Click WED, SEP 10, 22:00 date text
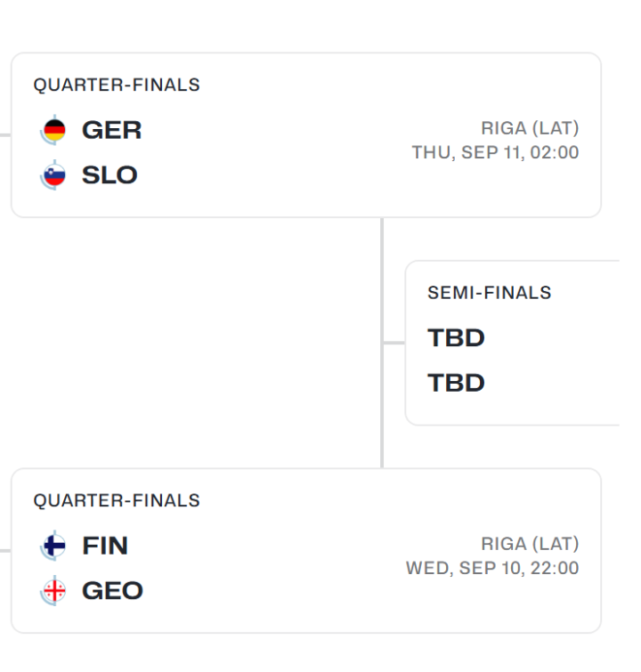 point(492,568)
